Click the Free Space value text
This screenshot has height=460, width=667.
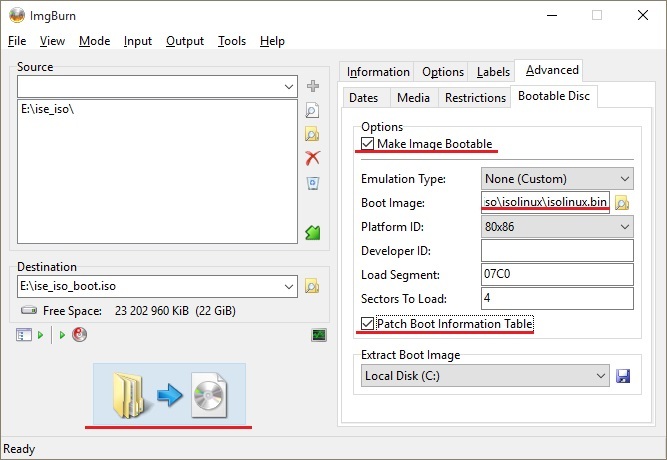point(175,311)
